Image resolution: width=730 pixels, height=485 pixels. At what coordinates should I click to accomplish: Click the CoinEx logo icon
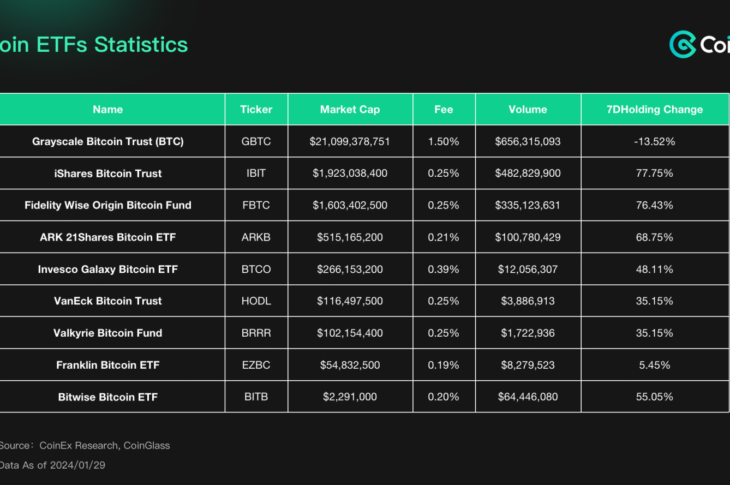click(683, 44)
